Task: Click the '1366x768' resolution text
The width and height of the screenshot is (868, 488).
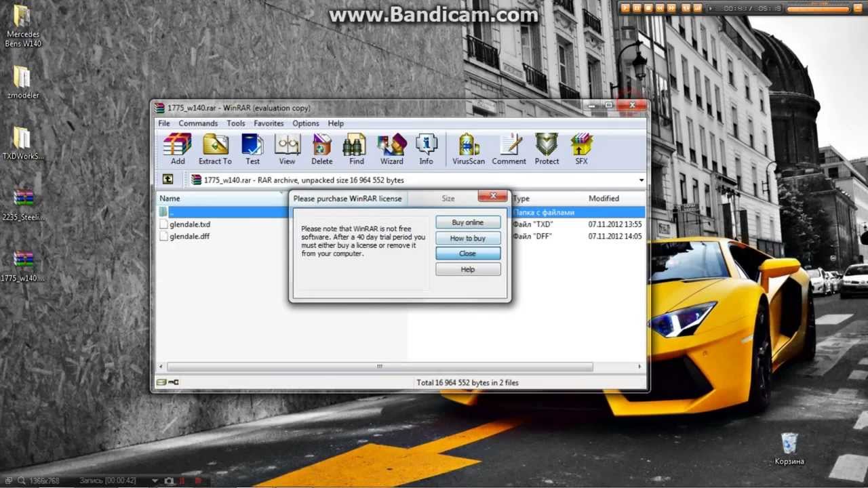Action: pos(46,481)
